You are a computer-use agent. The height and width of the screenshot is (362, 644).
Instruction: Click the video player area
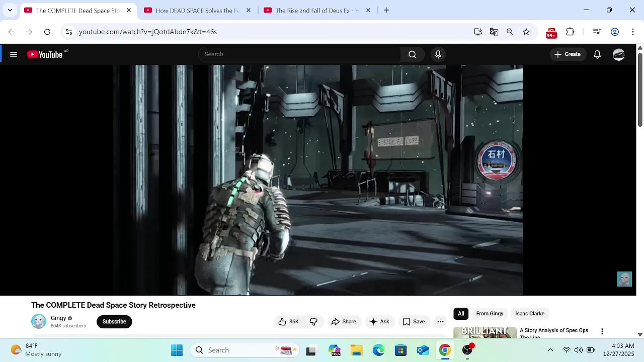point(318,180)
